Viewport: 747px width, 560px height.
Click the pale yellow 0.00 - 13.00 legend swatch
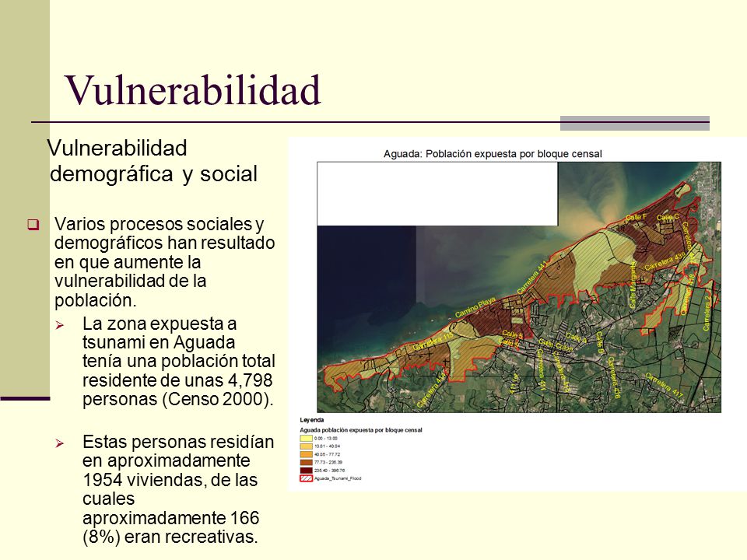(x=306, y=438)
